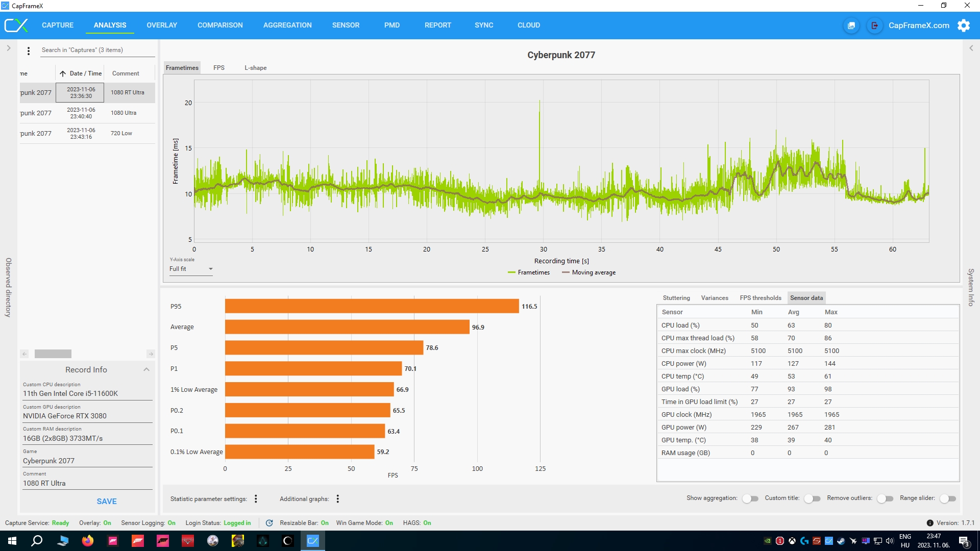The width and height of the screenshot is (980, 551).
Task: Open Windows search from taskbar
Action: 37,541
